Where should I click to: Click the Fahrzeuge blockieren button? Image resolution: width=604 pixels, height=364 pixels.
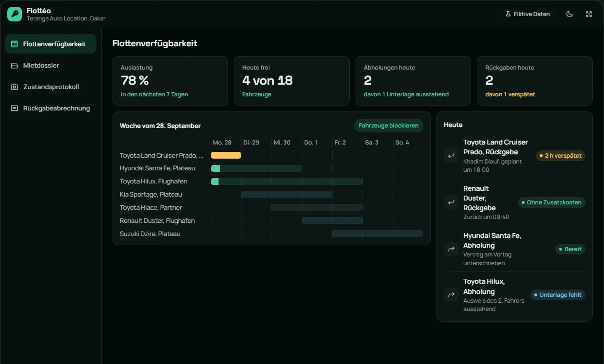pyautogui.click(x=389, y=126)
